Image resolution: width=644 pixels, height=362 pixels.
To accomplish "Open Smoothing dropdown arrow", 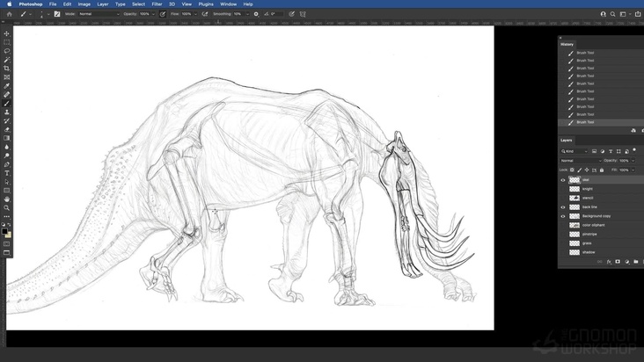I will [247, 14].
